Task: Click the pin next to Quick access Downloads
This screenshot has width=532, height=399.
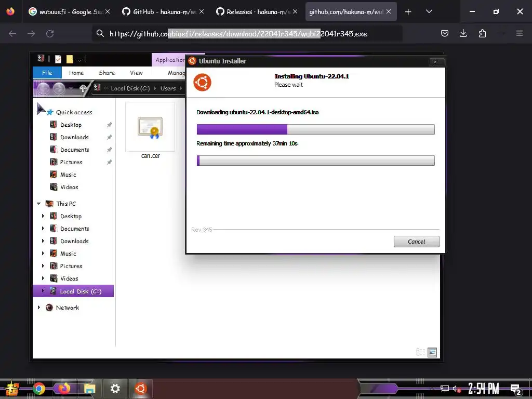Action: 109,137
